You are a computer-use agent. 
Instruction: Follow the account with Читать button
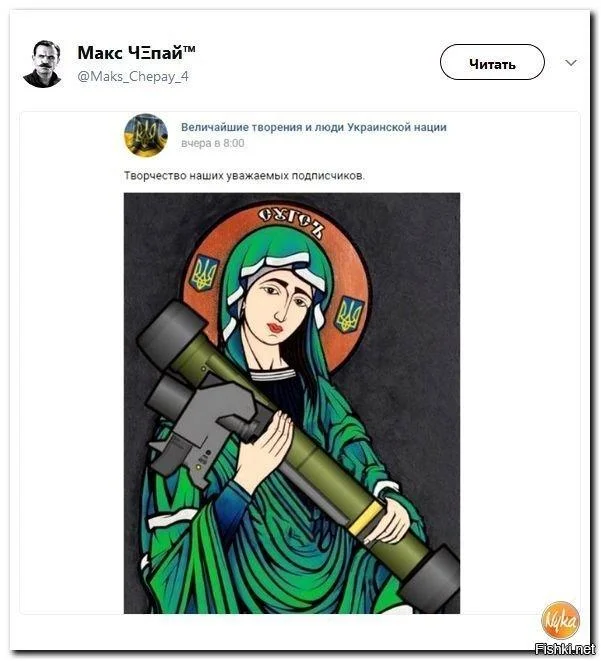492,62
